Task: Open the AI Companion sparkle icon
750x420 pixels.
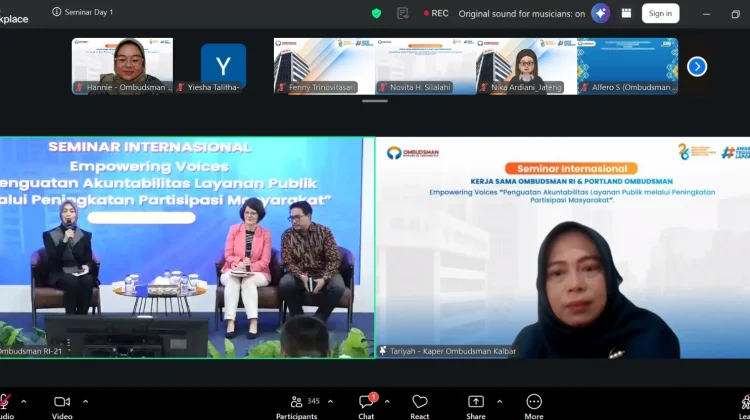Action: tap(600, 13)
